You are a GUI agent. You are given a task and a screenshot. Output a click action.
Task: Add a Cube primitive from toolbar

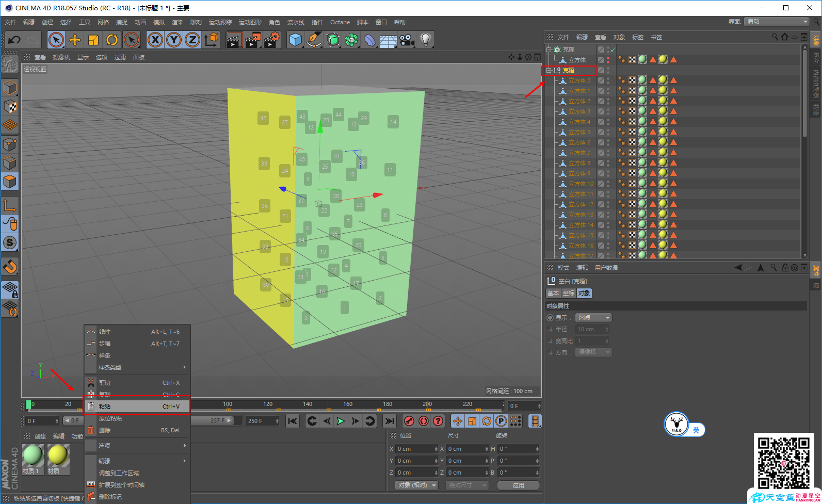295,40
